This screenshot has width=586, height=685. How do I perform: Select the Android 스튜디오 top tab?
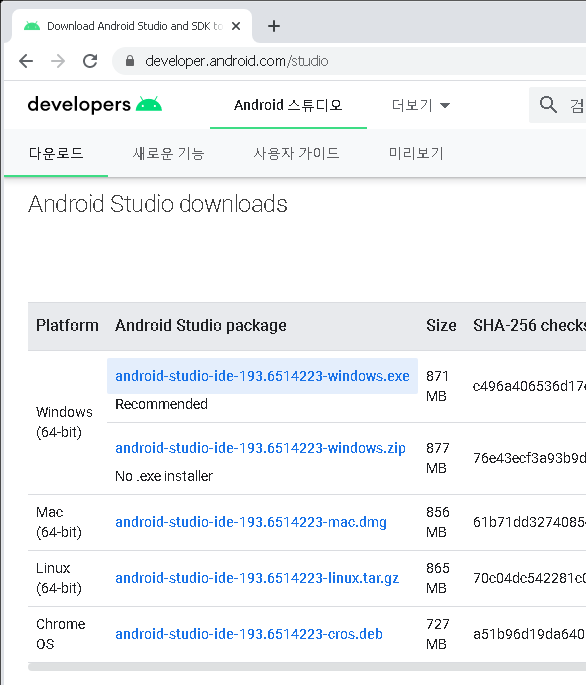(288, 105)
